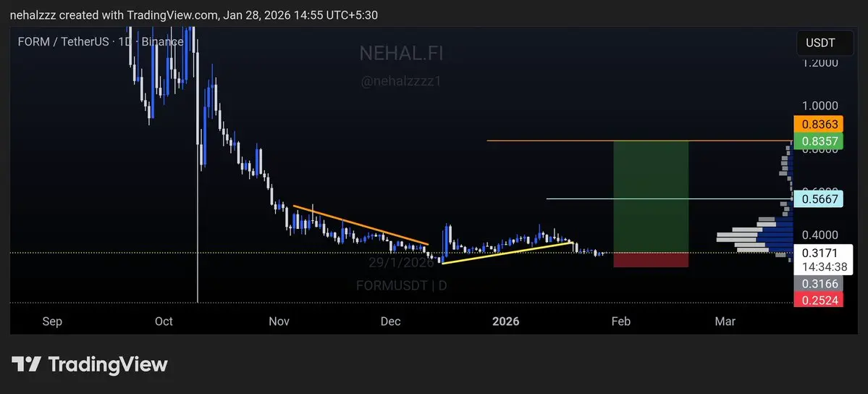
Task: Click the Oct label on time axis
Action: click(164, 322)
